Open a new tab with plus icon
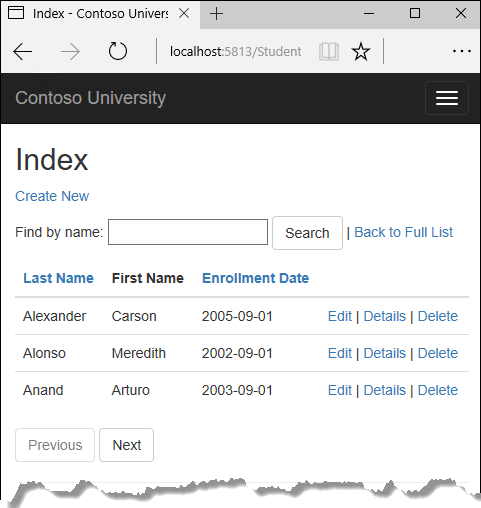Image resolution: width=481 pixels, height=508 pixels. [x=216, y=14]
